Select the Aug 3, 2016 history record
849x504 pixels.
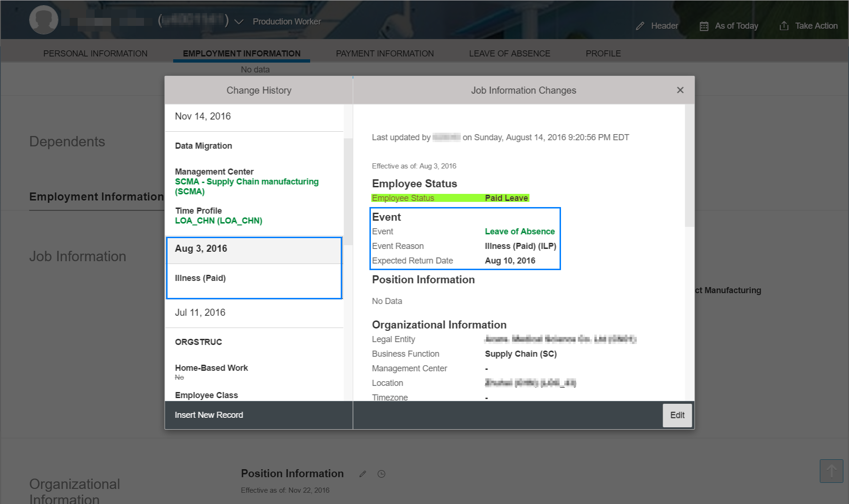(254, 249)
